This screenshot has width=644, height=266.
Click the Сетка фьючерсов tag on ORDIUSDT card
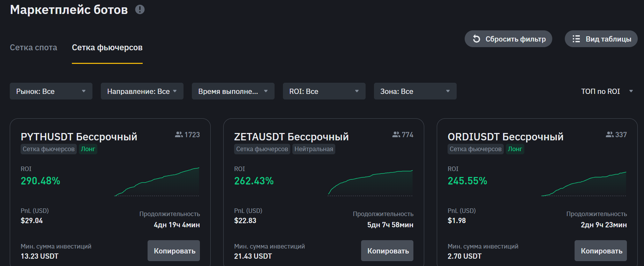point(475,149)
